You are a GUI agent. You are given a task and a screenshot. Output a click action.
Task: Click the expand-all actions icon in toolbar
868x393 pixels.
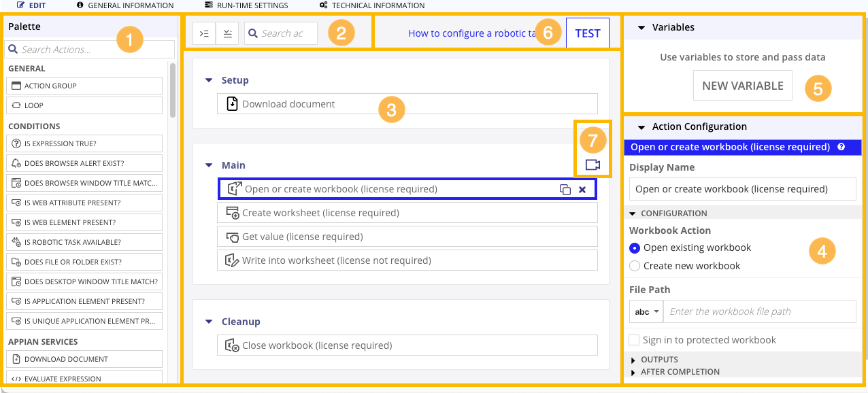pyautogui.click(x=203, y=33)
